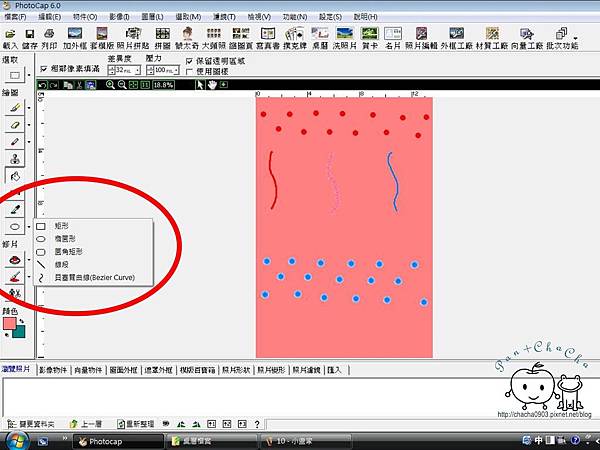Choose 矩形 from the shape popup menu
Viewport: 600px width, 450px height.
point(93,226)
